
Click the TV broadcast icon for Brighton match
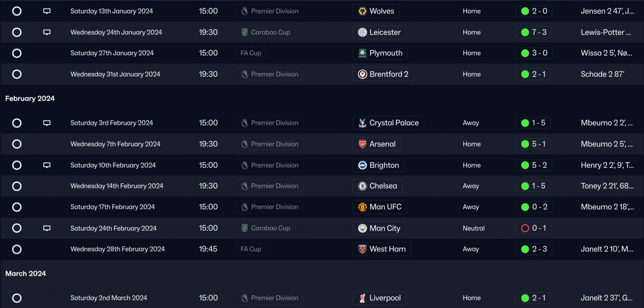click(x=47, y=165)
